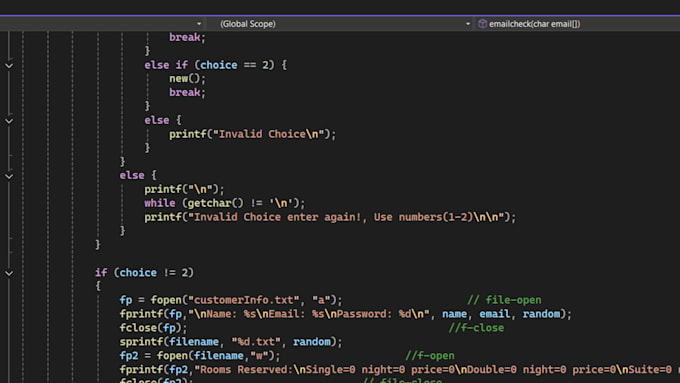680x383 pixels.
Task: Click the fprintf(fp, "\nName: ...") line
Action: 346,314
